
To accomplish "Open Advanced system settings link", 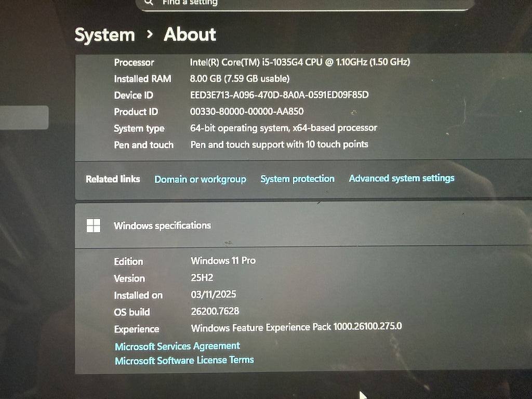I will pos(402,178).
